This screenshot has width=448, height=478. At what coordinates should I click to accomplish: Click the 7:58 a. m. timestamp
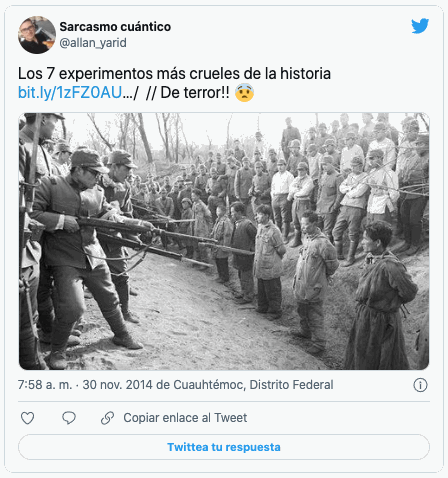tap(45, 385)
